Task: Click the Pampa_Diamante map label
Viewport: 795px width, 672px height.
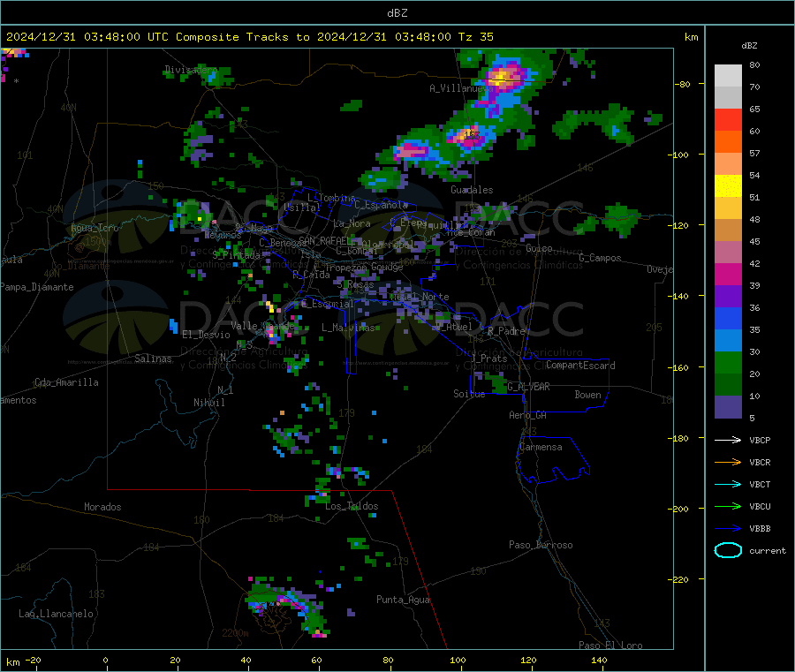Action: [x=37, y=287]
